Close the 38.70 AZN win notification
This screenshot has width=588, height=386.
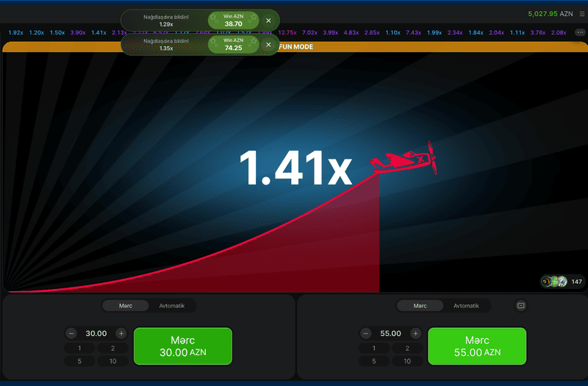(x=268, y=21)
